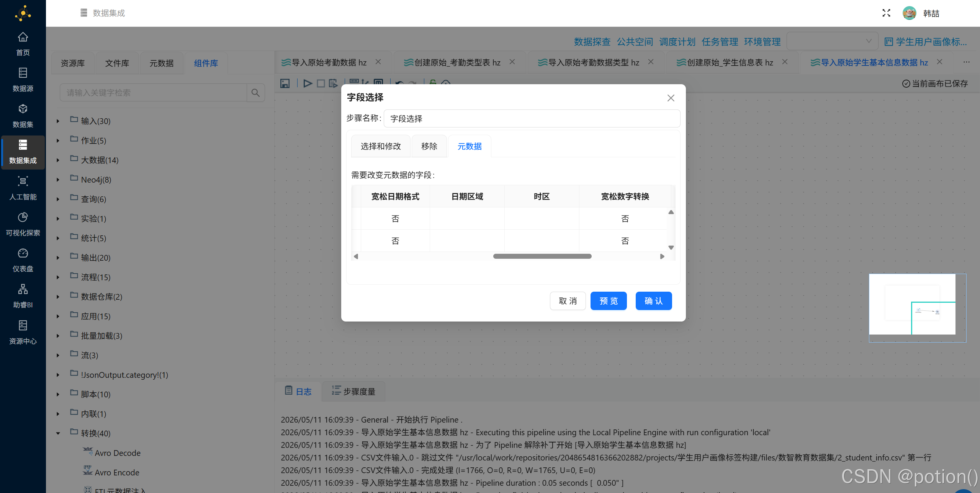Switch to the 文件库 tab
This screenshot has width=980, height=493.
[x=117, y=63]
